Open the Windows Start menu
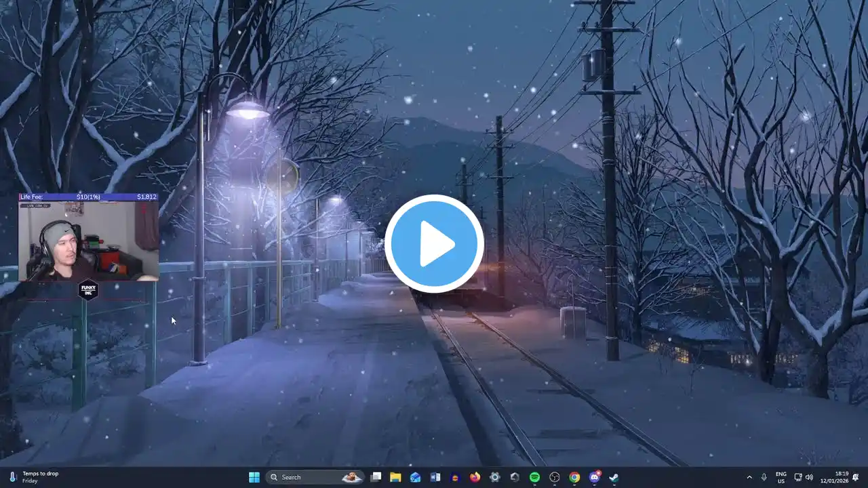 click(x=254, y=477)
